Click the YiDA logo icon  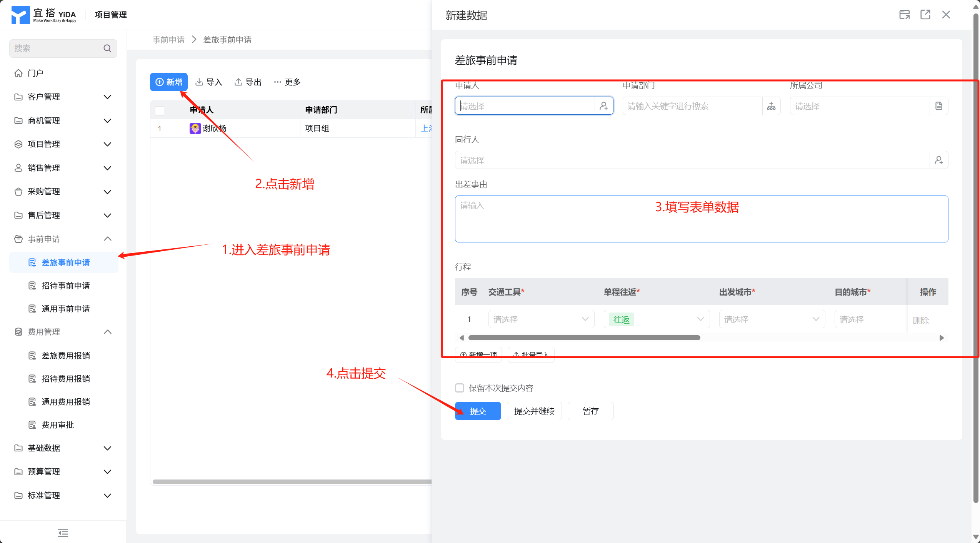point(20,15)
